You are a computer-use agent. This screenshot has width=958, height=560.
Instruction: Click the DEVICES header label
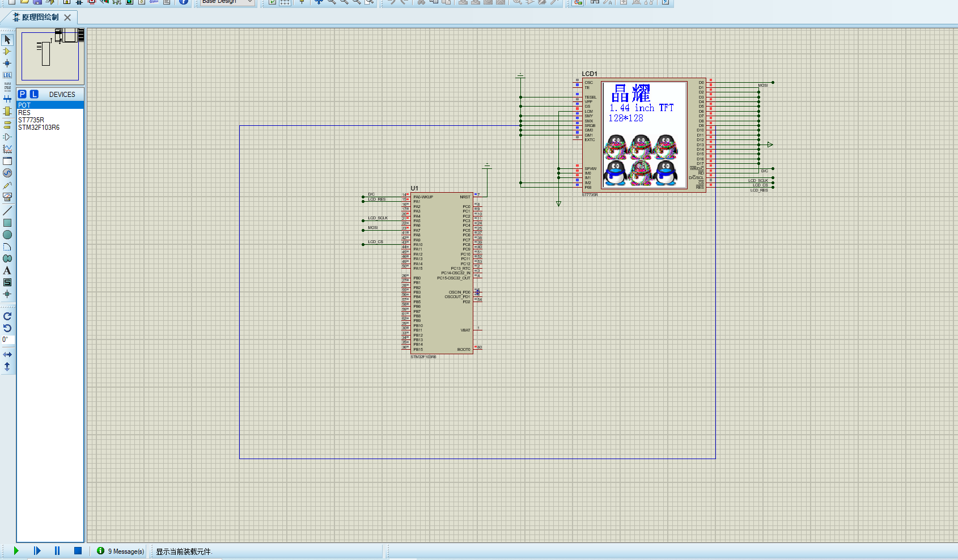[62, 95]
